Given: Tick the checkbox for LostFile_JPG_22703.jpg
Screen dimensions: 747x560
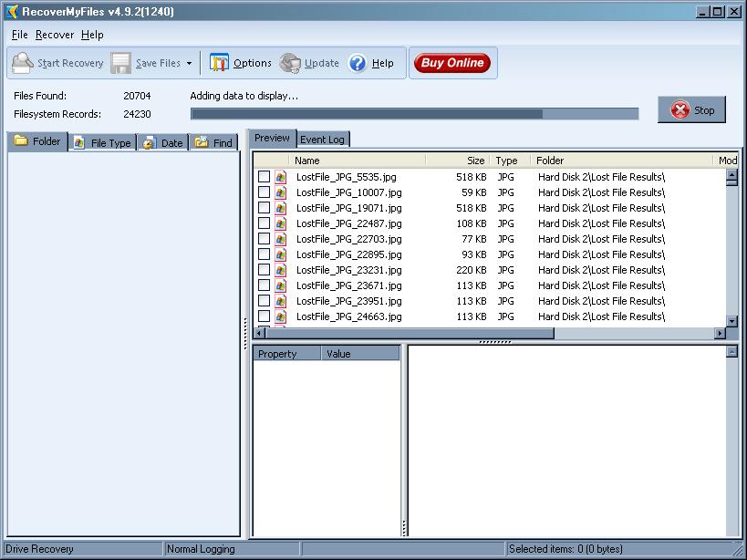Looking at the screenshot, I should tap(264, 239).
